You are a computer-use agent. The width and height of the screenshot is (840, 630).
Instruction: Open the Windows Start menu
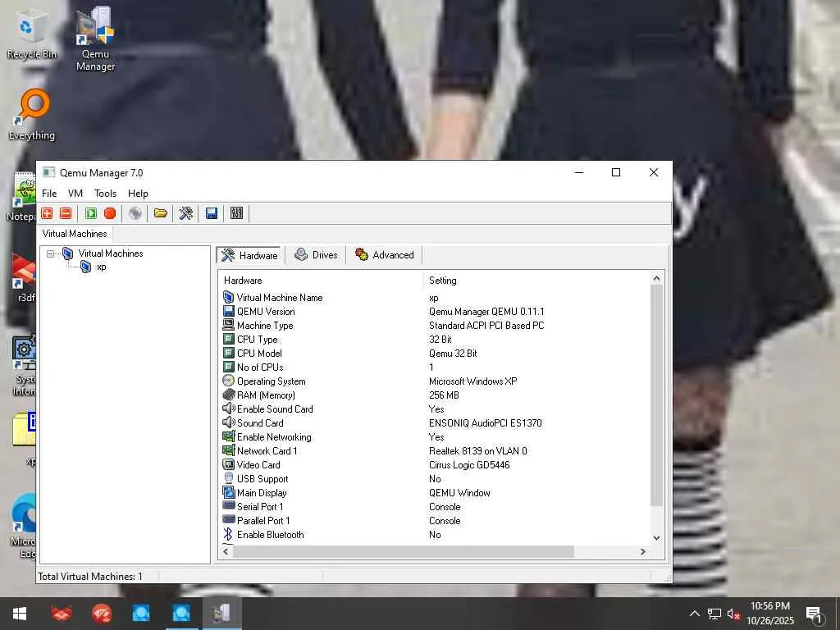point(20,614)
